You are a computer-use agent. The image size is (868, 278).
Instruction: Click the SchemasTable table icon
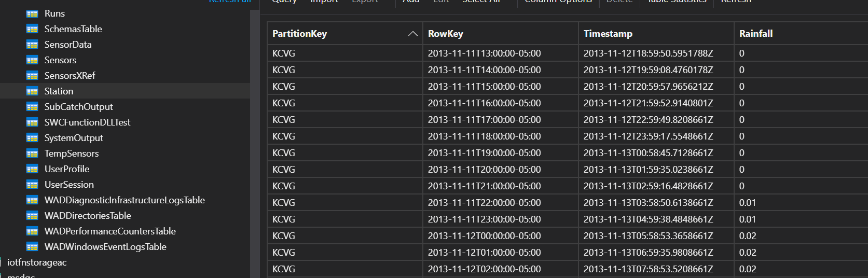click(x=32, y=29)
